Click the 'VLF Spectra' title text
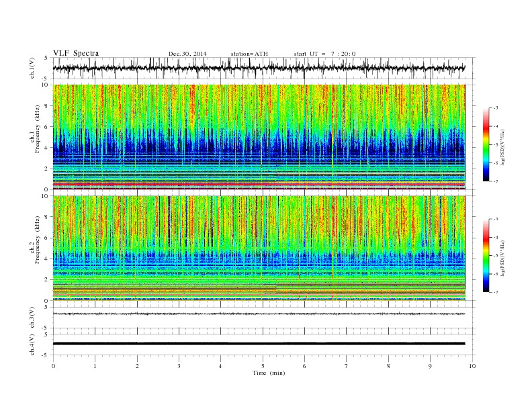 pos(76,53)
